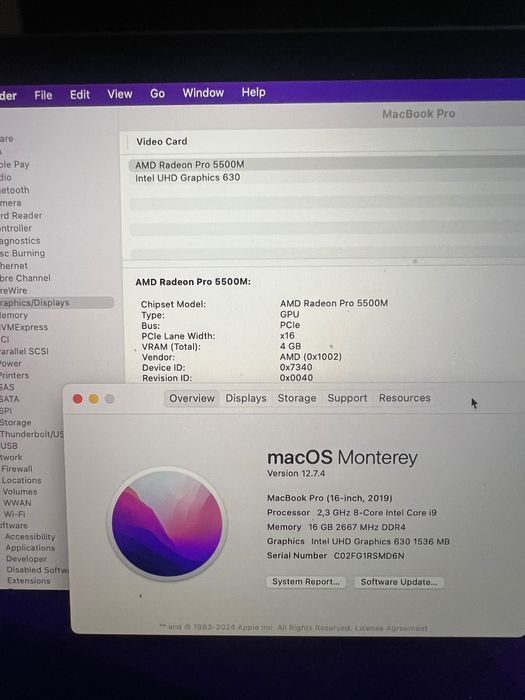525x700 pixels.
Task: Click the x16 PCIe Lane Width value
Action: tap(287, 335)
